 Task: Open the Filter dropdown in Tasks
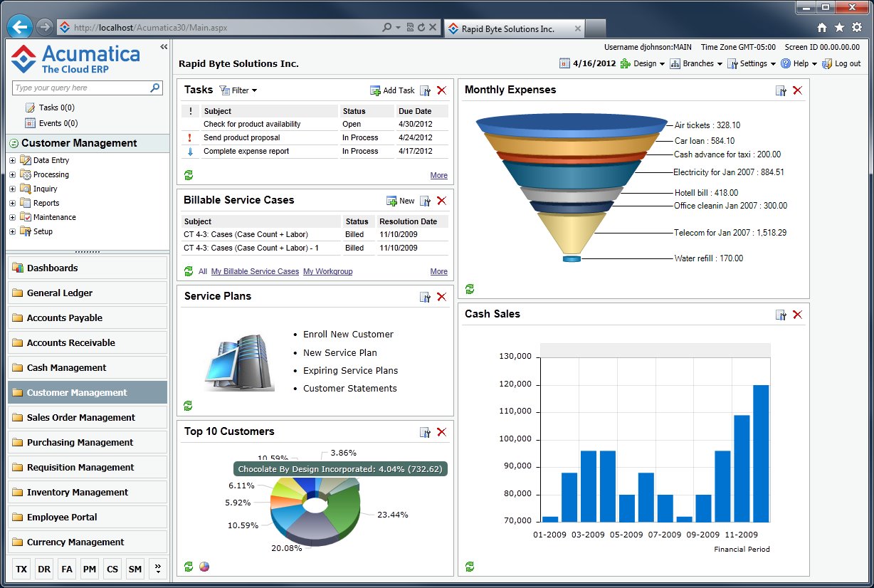tap(238, 90)
